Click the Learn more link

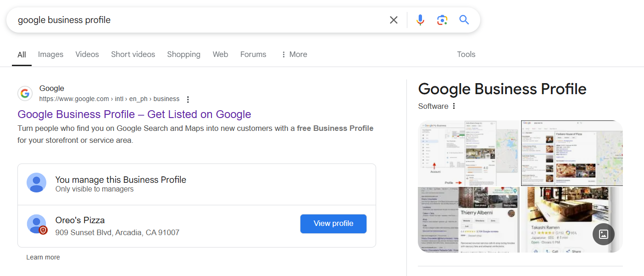(43, 257)
